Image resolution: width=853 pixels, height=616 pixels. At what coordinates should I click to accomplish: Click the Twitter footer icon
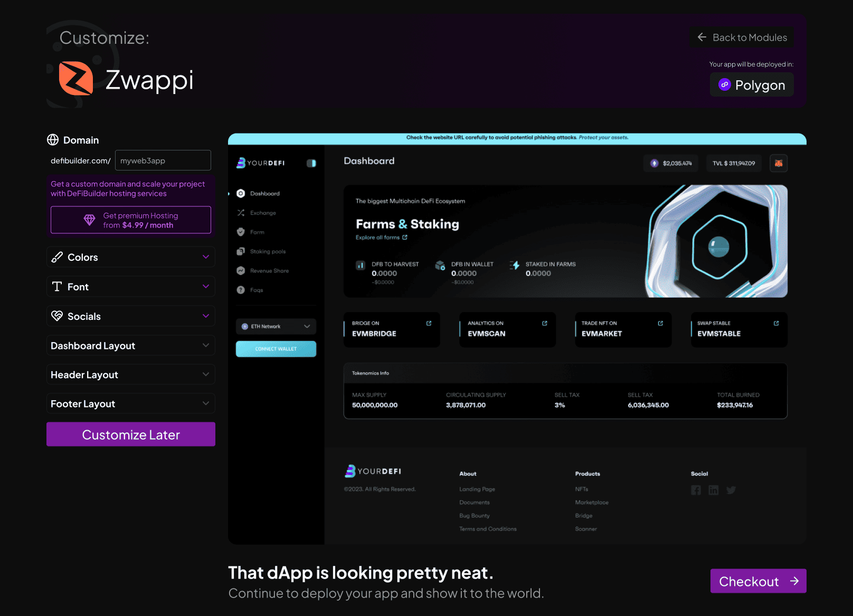point(731,490)
